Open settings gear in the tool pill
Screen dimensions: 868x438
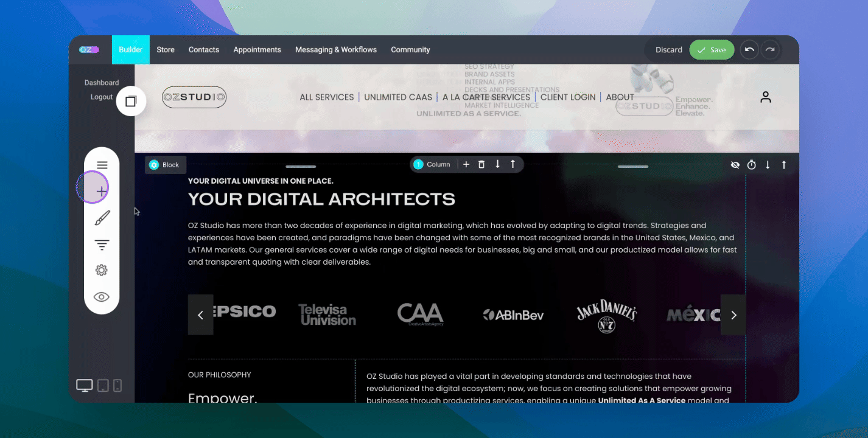pos(102,270)
